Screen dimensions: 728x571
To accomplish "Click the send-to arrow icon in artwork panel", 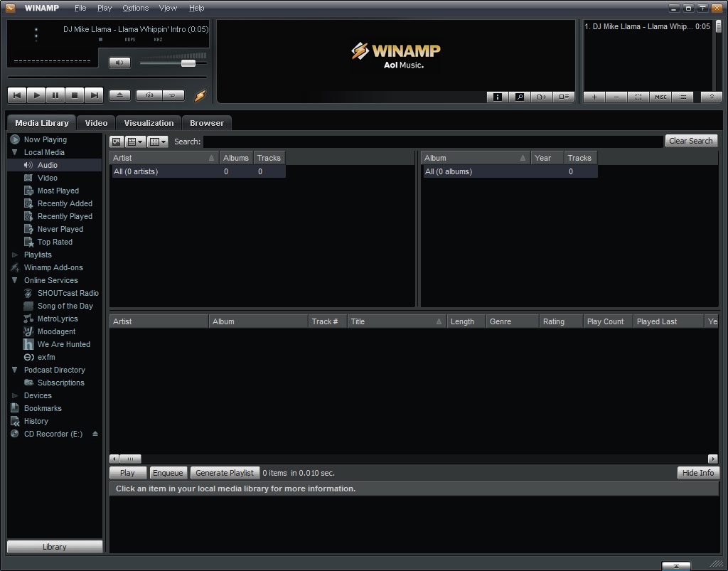I will tap(541, 97).
